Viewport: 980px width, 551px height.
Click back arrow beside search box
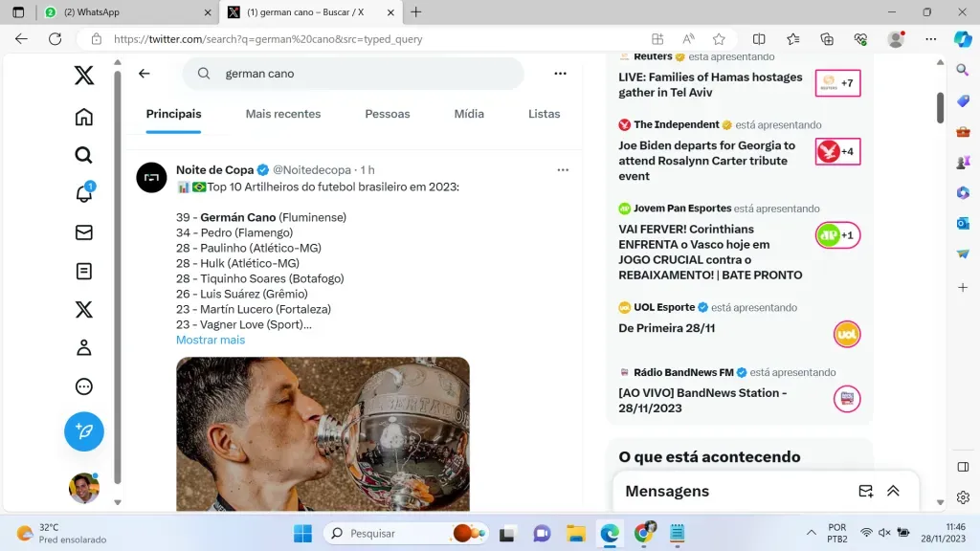[x=145, y=74]
